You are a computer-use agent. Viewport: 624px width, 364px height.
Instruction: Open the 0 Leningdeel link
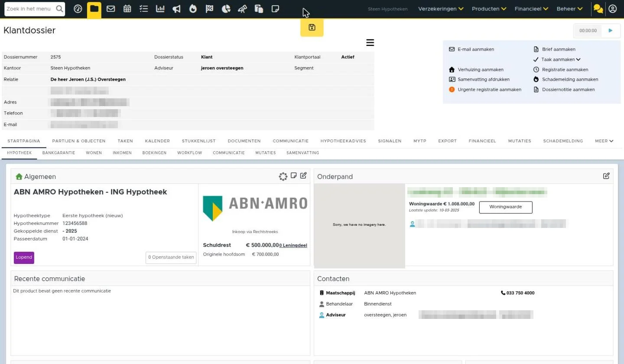293,245
